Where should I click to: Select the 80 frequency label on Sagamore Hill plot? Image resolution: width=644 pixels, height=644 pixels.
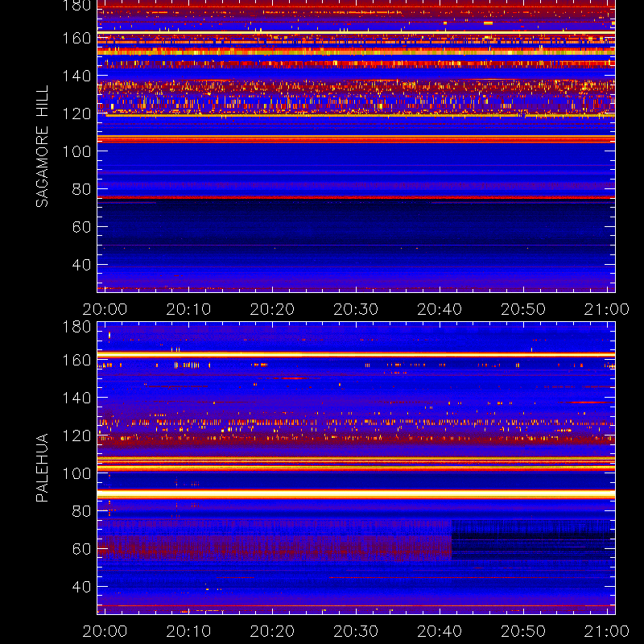pyautogui.click(x=81, y=189)
